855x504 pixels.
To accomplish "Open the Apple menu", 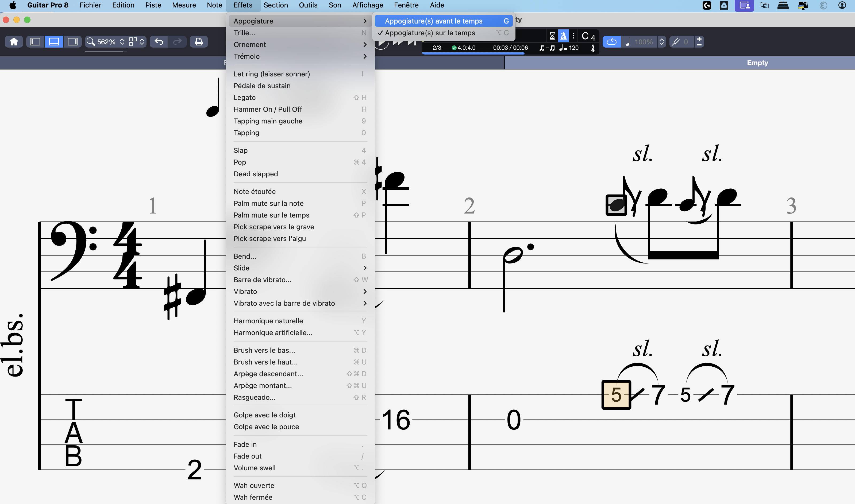I will (x=13, y=5).
